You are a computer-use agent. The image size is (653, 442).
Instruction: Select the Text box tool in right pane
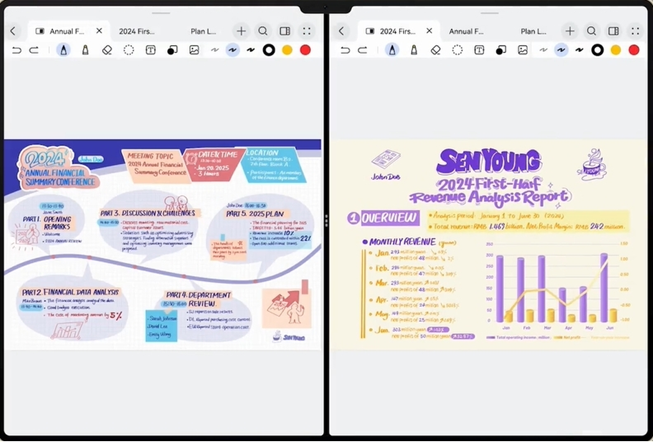pyautogui.click(x=479, y=50)
